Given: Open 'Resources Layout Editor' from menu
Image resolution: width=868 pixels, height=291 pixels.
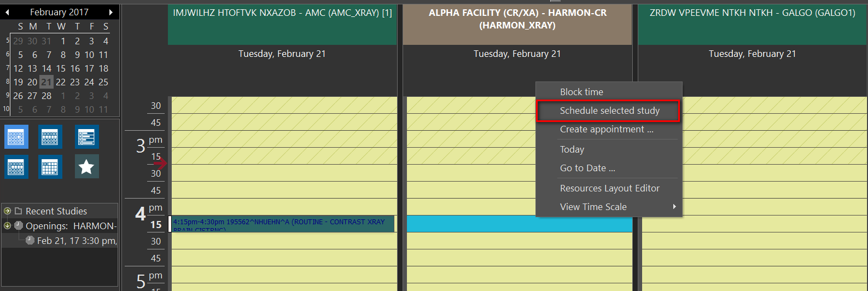Looking at the screenshot, I should click(x=609, y=188).
